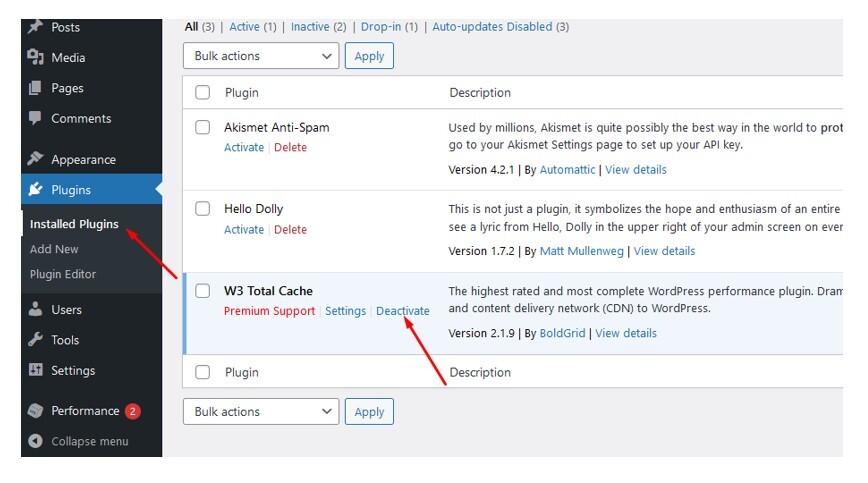Click the top Apply button
This screenshot has height=483, width=868.
tap(369, 56)
